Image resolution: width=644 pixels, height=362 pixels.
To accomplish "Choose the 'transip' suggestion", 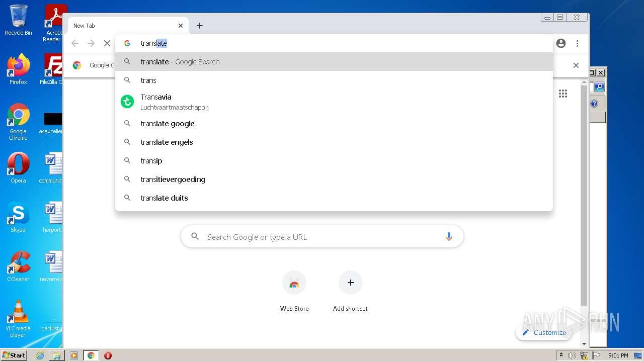I will click(x=334, y=161).
